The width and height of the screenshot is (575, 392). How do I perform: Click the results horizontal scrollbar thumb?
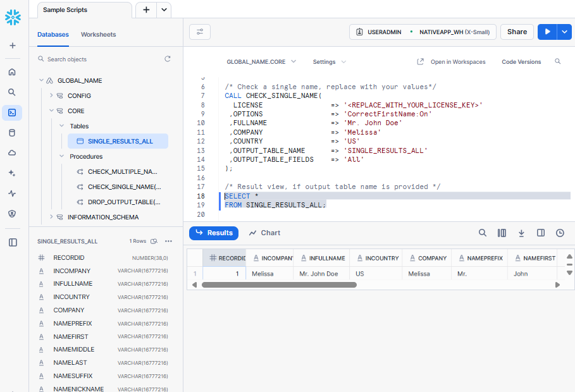[279, 285]
